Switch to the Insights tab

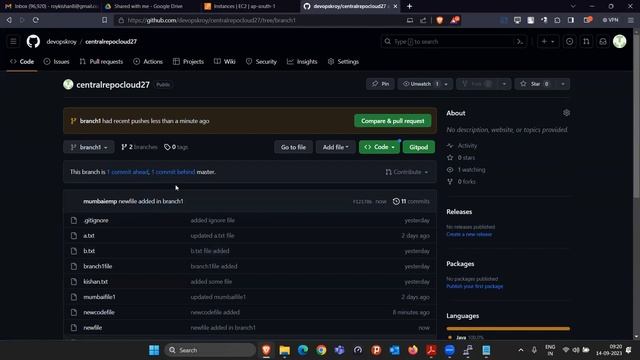[x=302, y=62]
